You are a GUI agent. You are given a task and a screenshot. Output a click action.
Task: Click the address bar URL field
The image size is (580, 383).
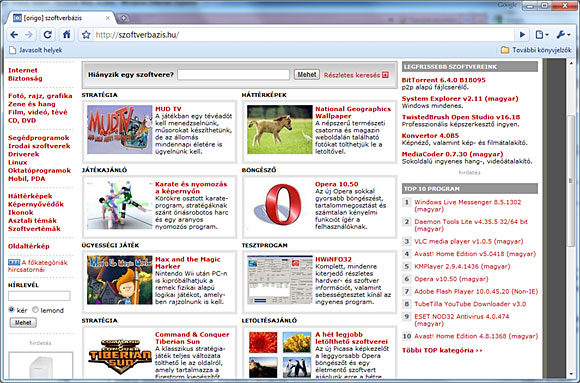tap(303, 35)
